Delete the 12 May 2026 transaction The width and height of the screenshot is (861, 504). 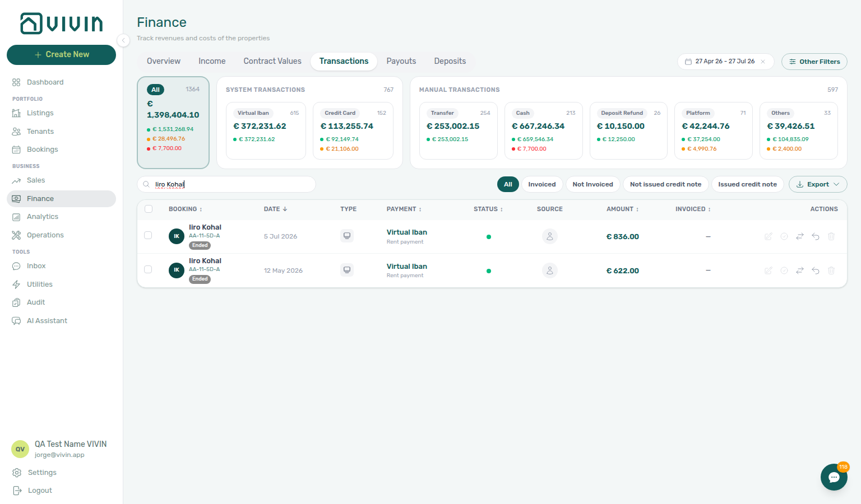831,270
